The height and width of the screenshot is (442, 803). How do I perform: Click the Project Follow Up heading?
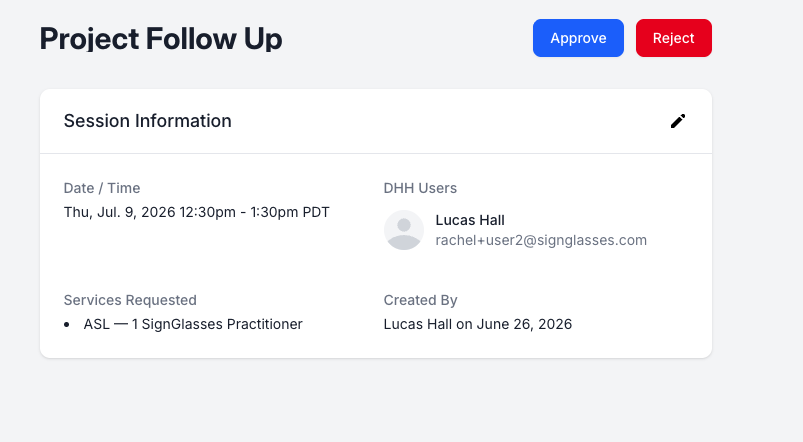click(x=161, y=38)
